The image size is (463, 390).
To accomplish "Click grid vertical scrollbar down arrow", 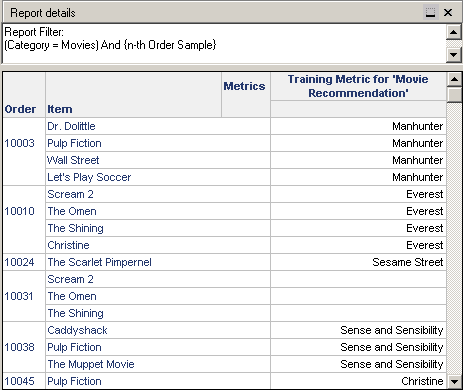I will click(454, 381).
